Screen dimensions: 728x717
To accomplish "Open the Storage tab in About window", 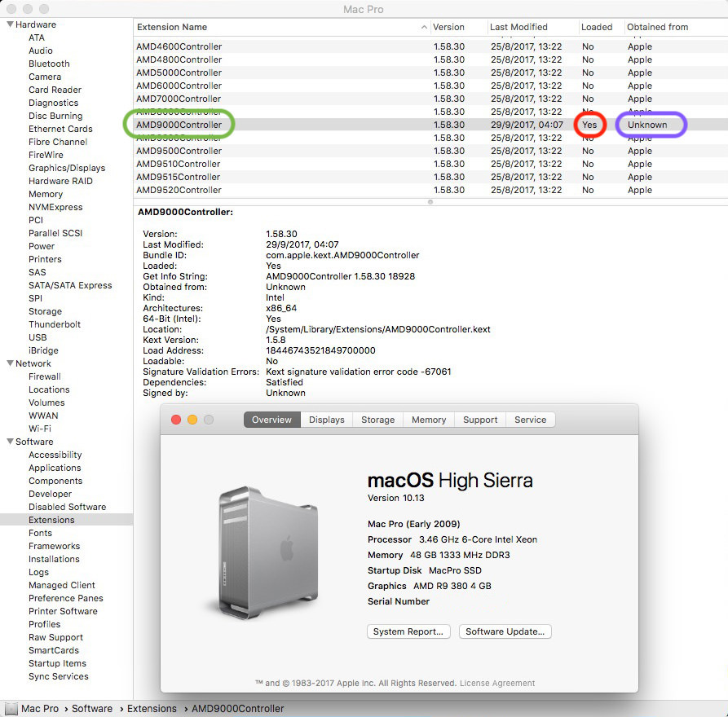I will coord(378,420).
